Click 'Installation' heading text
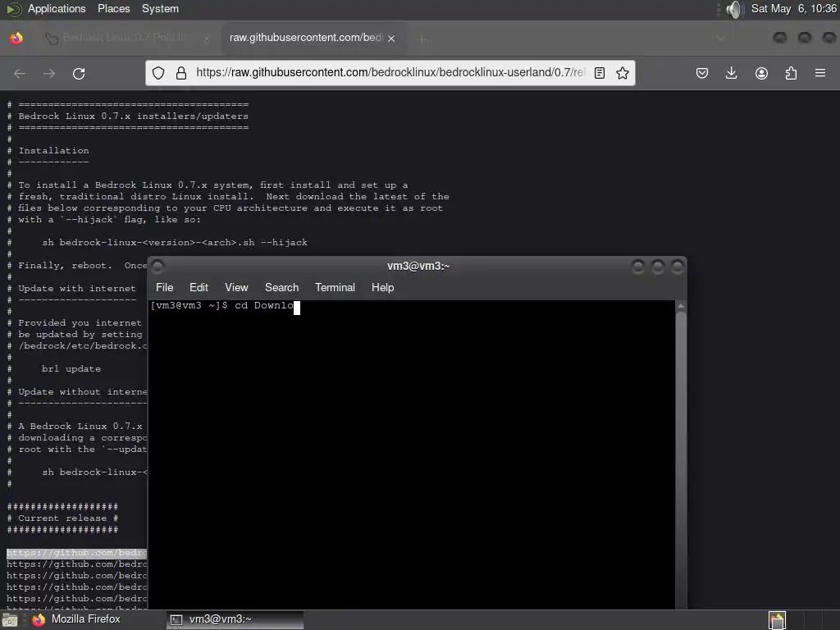The image size is (840, 630). [x=53, y=151]
